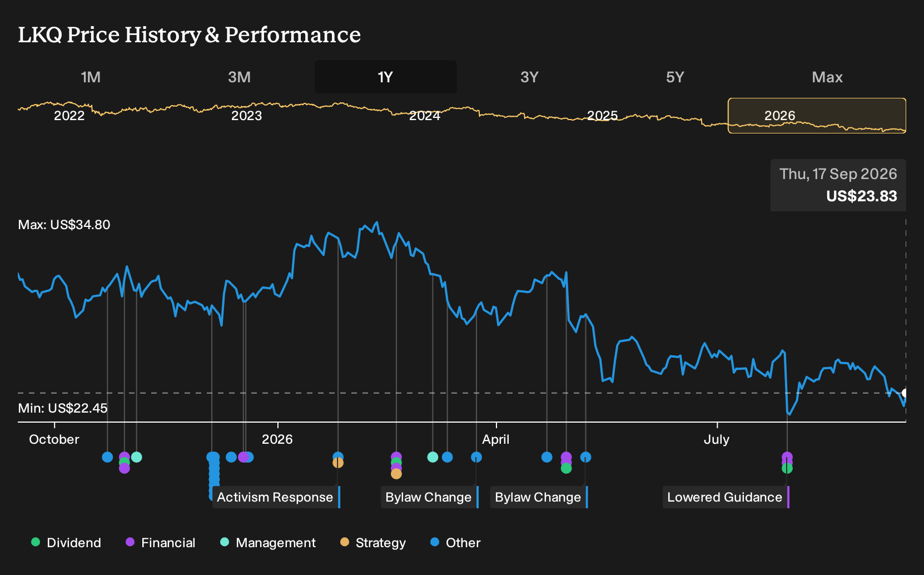This screenshot has width=924, height=575.
Task: Click the 2022 label in overview chart
Action: pyautogui.click(x=69, y=116)
